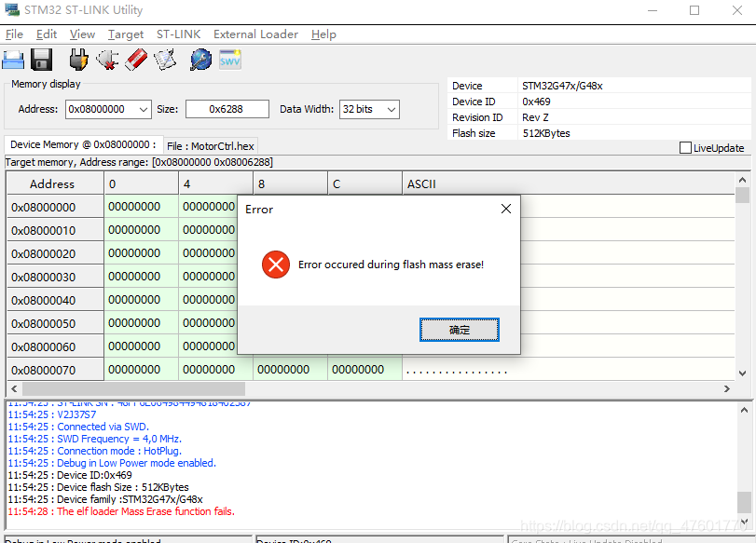This screenshot has height=543, width=756.
Task: Select address row 0x08000060
Action: (55, 346)
